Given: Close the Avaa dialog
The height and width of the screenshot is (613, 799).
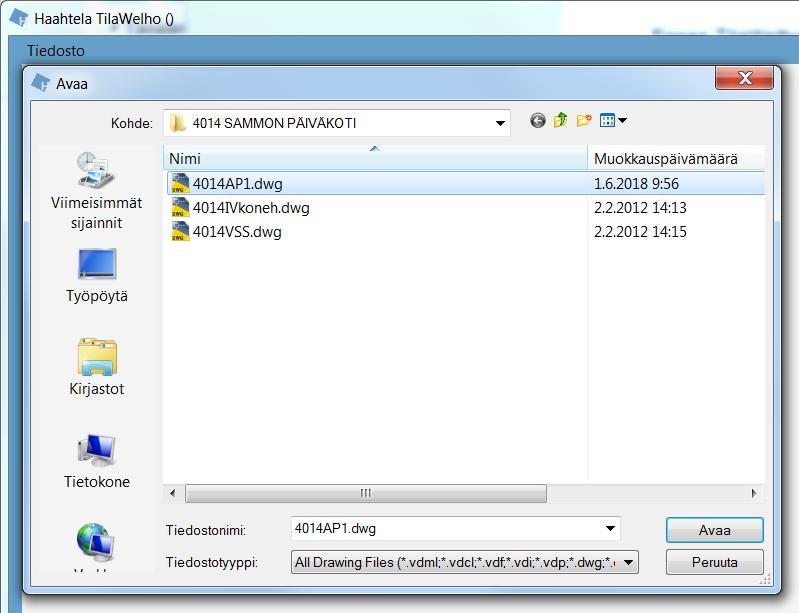Looking at the screenshot, I should pyautogui.click(x=744, y=78).
